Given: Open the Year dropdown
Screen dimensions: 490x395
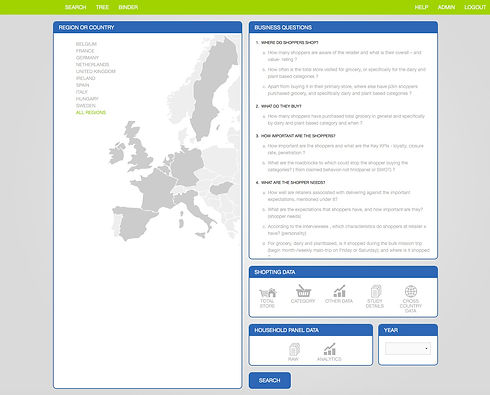Looking at the screenshot, I should click(408, 348).
